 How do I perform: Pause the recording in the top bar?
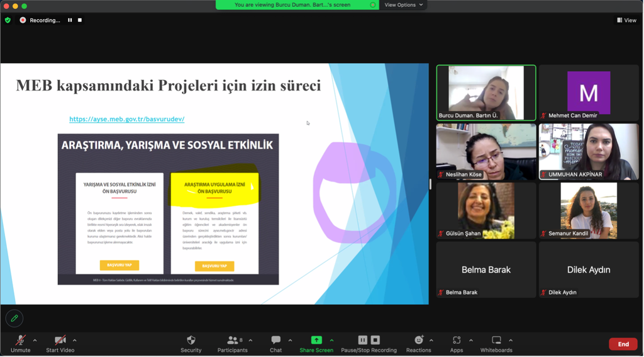[x=70, y=20]
